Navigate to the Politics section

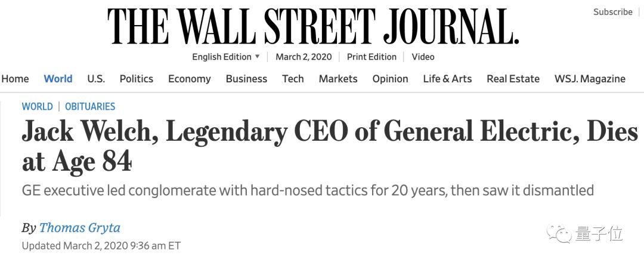point(136,79)
